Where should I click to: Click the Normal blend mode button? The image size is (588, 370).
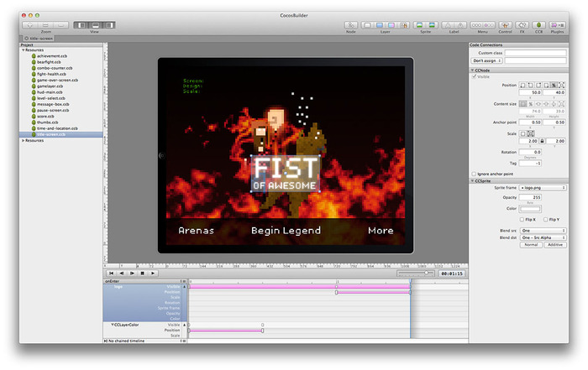pyautogui.click(x=531, y=245)
